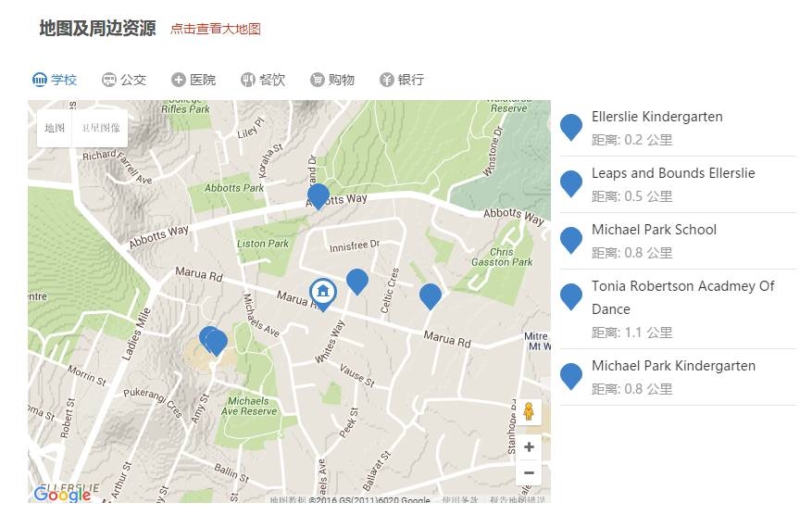Viewport: 812px width, 515px height.
Task: Click the 距离: 1.1 公里 distance text
Action: [631, 333]
